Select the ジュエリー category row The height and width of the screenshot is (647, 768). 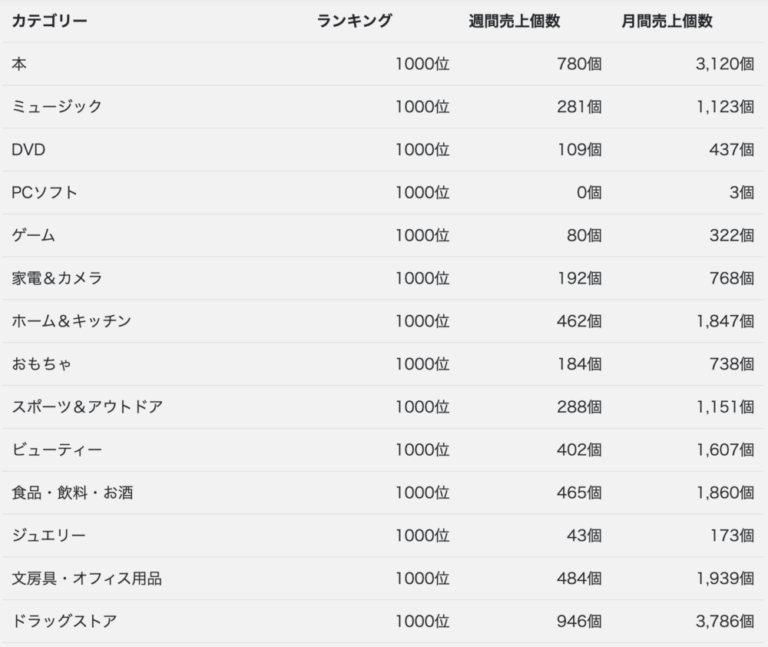[x=383, y=535]
